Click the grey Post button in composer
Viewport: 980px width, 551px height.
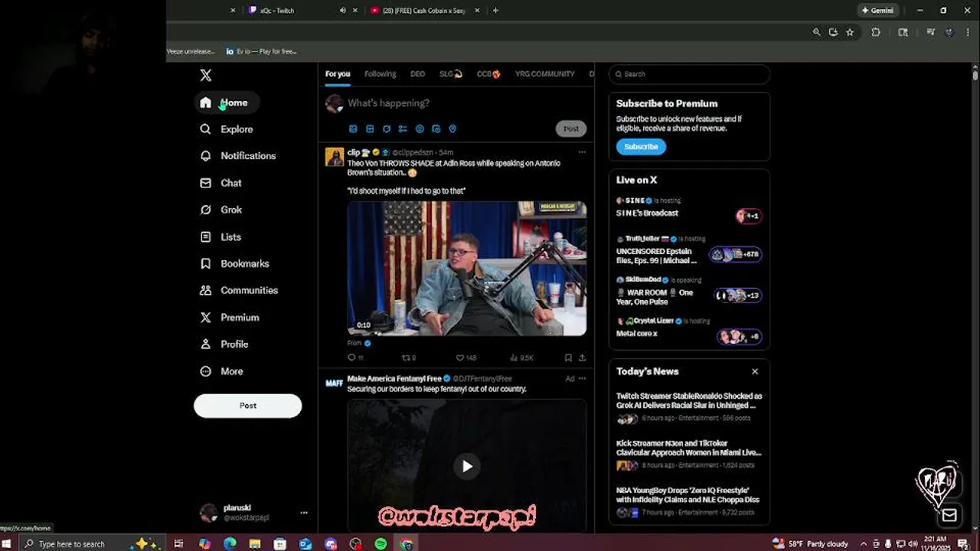571,129
